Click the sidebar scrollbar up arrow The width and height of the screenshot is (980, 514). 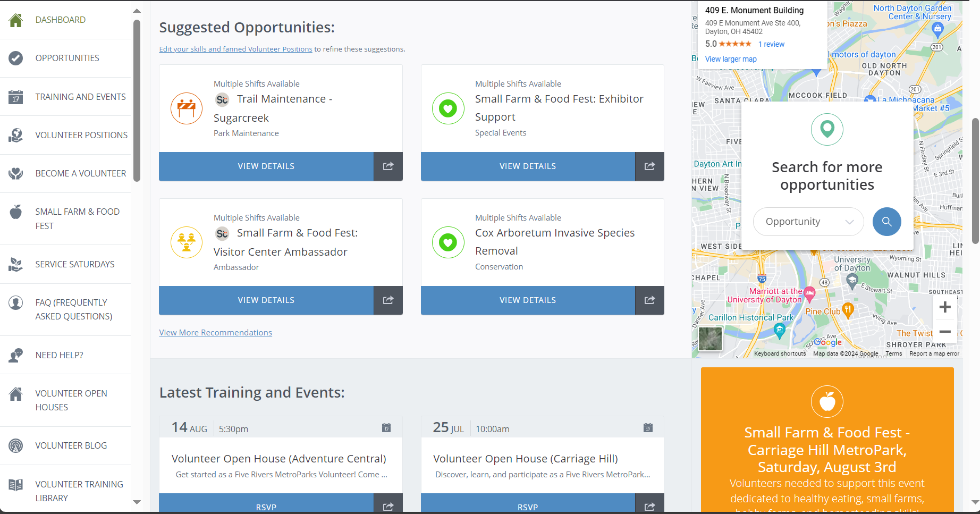(137, 11)
